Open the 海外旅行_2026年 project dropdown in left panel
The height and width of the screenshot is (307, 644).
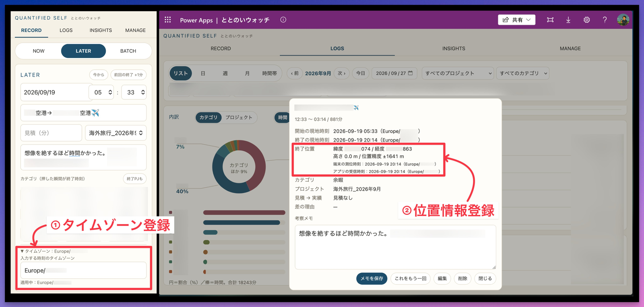click(116, 133)
